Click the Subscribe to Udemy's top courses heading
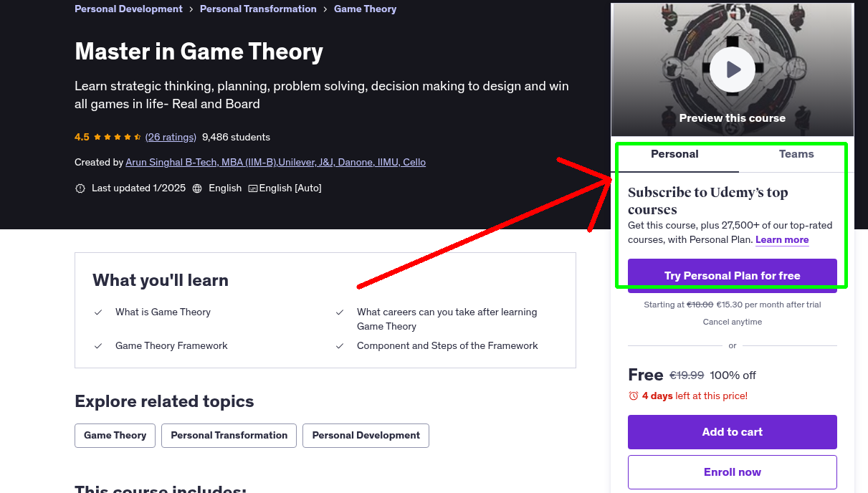This screenshot has width=868, height=493. tap(708, 201)
